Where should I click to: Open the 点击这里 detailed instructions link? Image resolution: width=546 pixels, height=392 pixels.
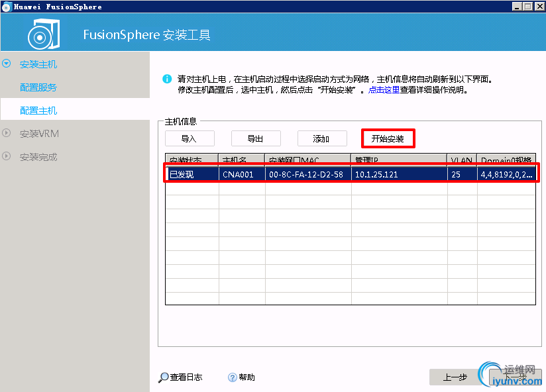point(384,90)
